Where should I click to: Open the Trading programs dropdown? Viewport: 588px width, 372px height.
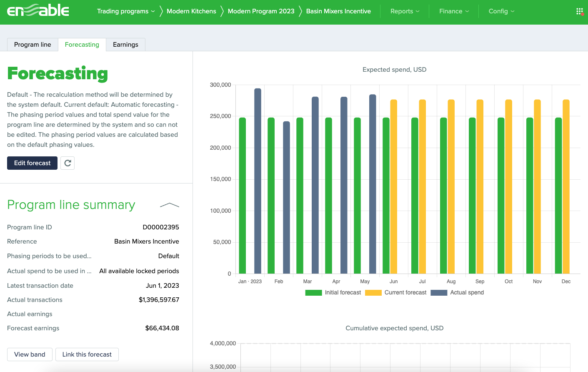[126, 11]
